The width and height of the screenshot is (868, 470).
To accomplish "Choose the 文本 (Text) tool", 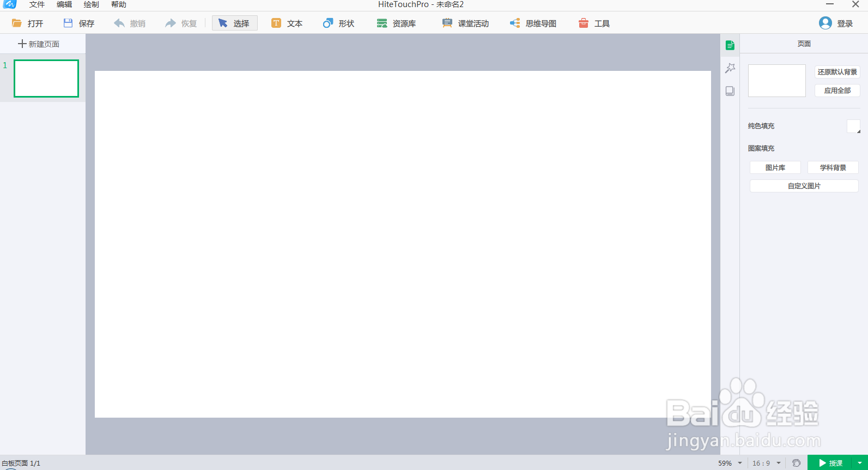I will coord(287,23).
